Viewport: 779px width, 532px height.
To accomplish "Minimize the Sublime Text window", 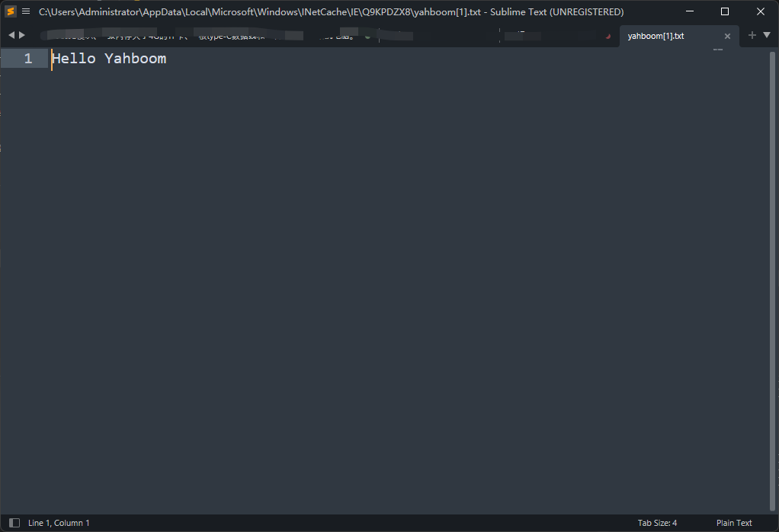I will point(690,11).
